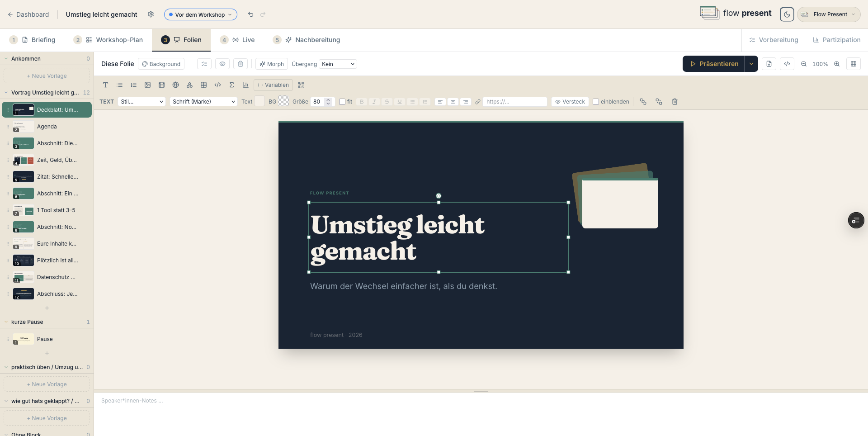Go back to Dashboard
Viewport: 868px width, 436px height.
click(28, 14)
